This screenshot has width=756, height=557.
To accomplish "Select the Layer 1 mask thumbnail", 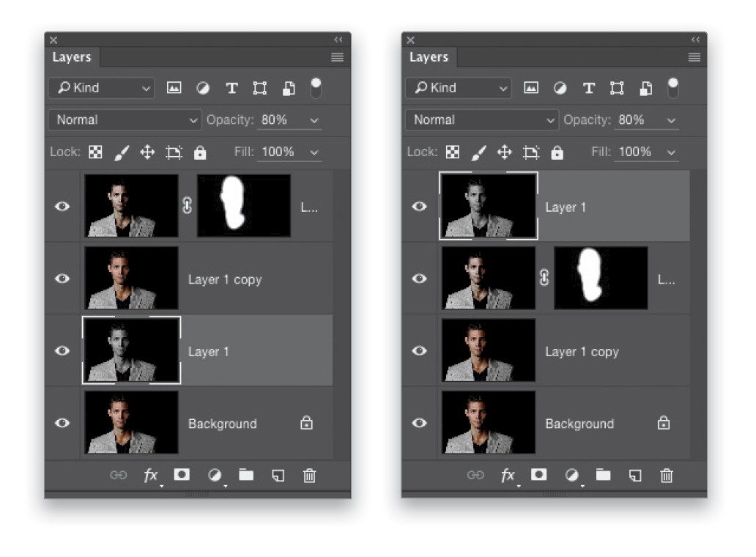I will tap(242, 206).
